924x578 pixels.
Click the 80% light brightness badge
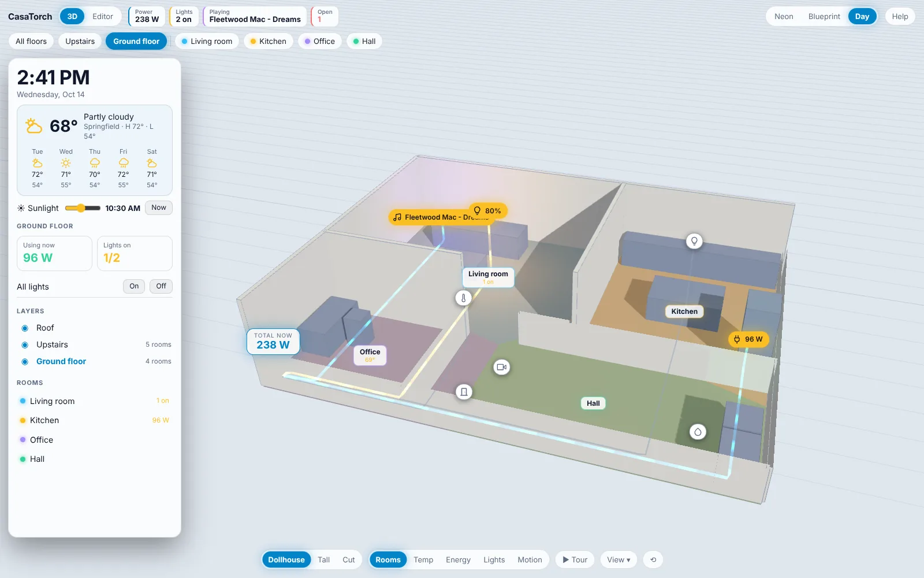[x=488, y=211]
